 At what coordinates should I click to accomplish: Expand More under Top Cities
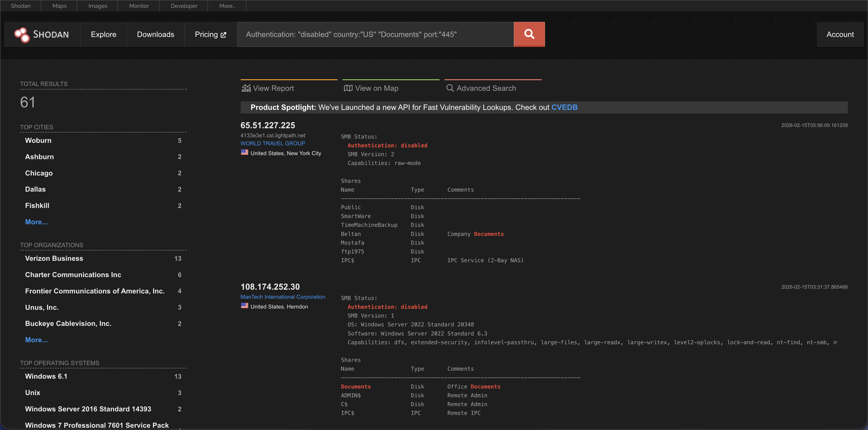[x=36, y=222]
